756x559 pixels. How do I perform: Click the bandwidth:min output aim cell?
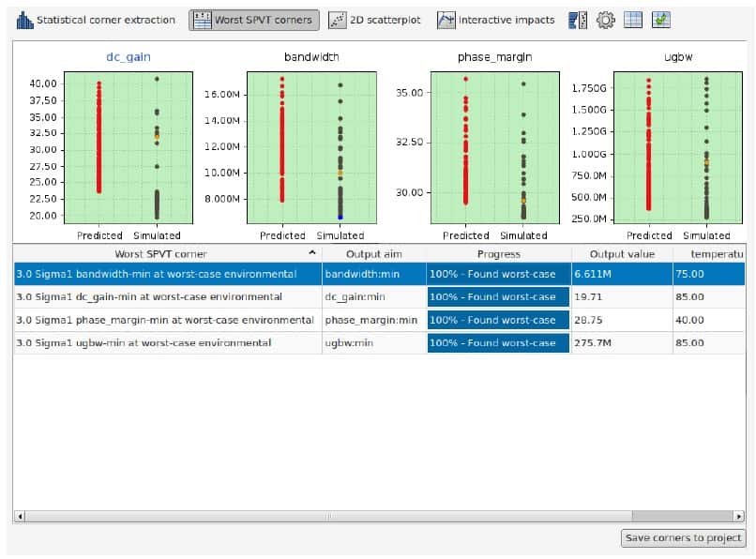[373, 274]
